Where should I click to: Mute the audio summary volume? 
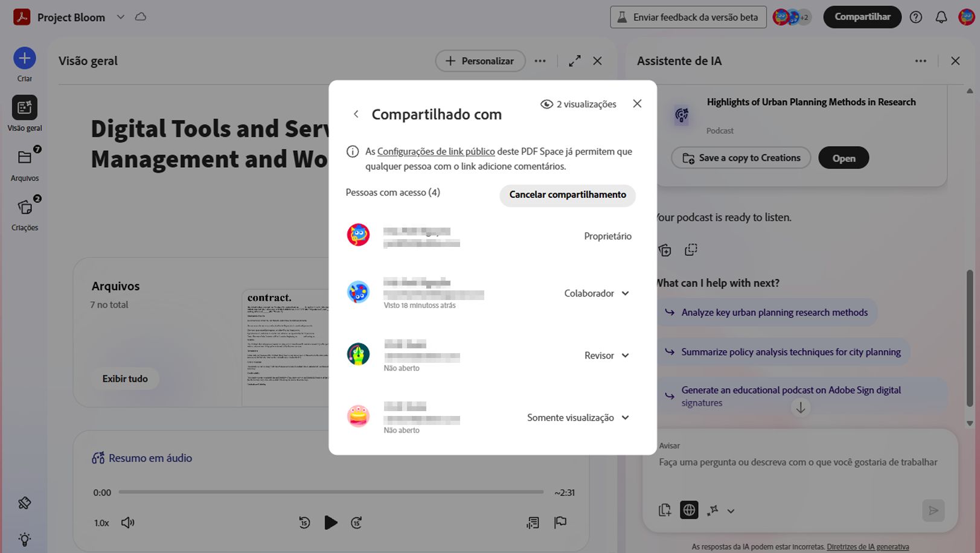(x=128, y=523)
